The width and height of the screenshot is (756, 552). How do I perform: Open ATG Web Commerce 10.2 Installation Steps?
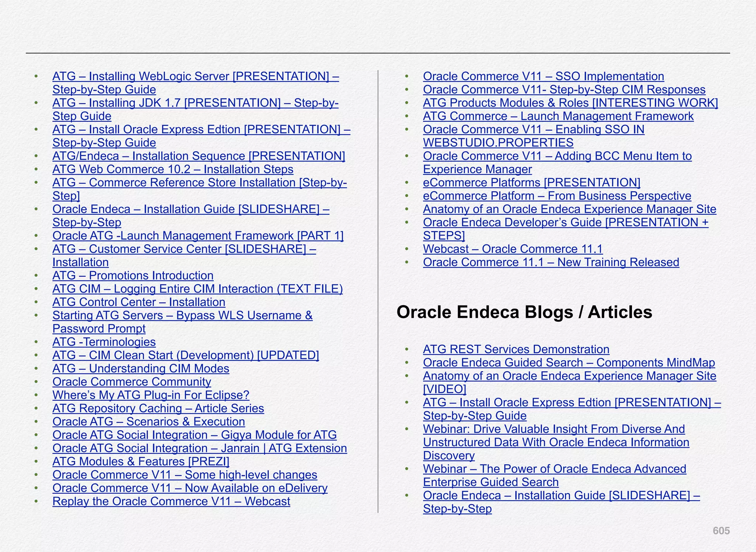pos(173,169)
